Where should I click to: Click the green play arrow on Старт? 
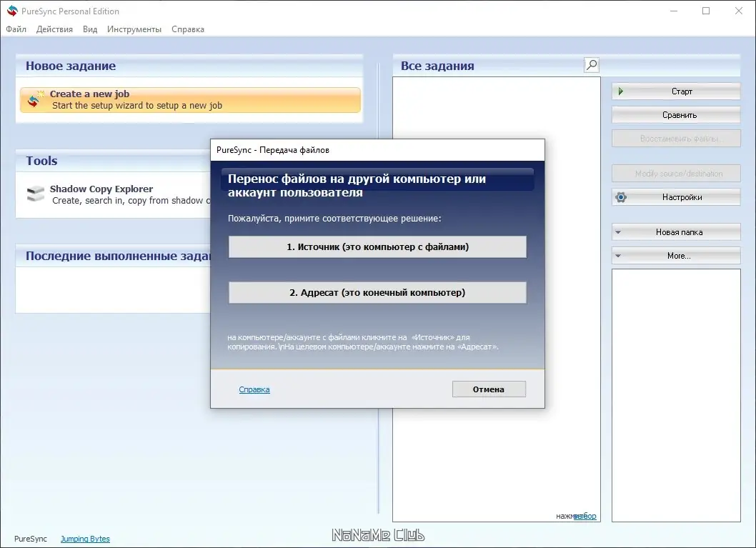[x=621, y=91]
